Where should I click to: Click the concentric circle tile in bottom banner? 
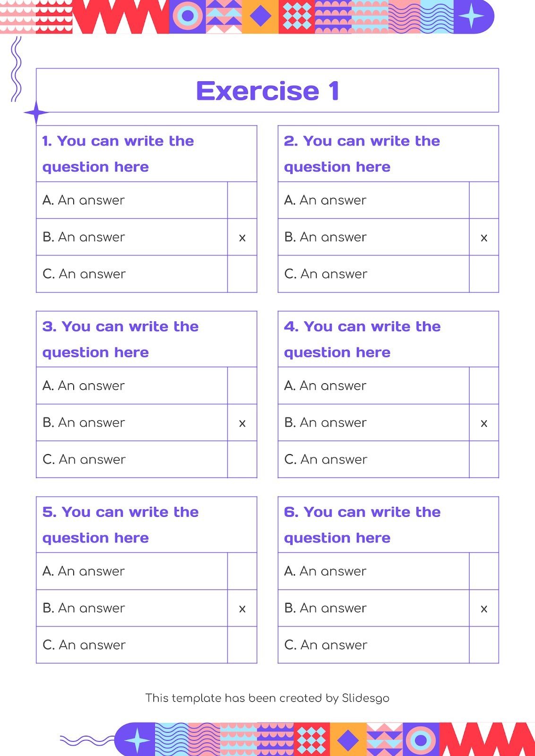coord(421,740)
